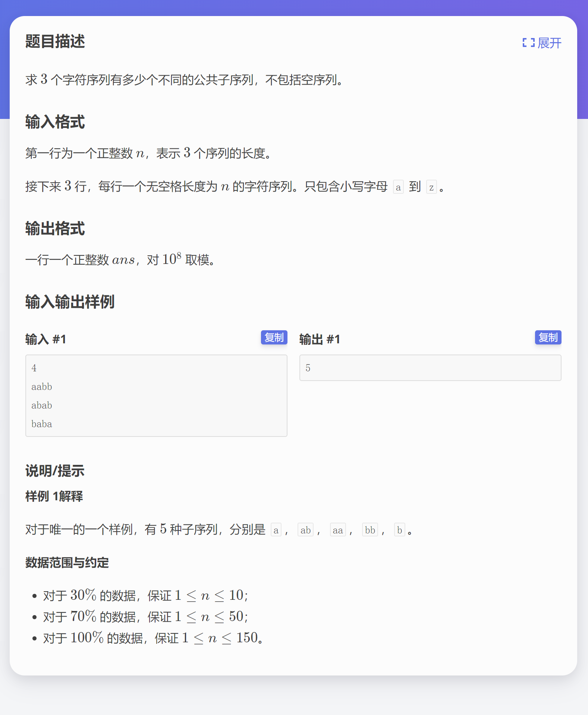Image resolution: width=588 pixels, height=715 pixels.
Task: Click the 30% data constraint bullet
Action: click(x=145, y=595)
